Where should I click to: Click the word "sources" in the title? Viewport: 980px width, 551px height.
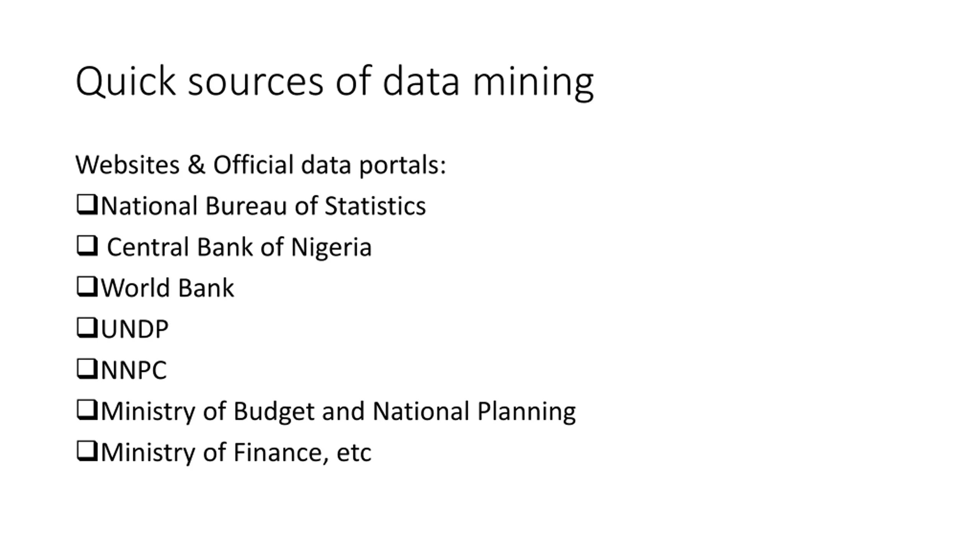256,82
